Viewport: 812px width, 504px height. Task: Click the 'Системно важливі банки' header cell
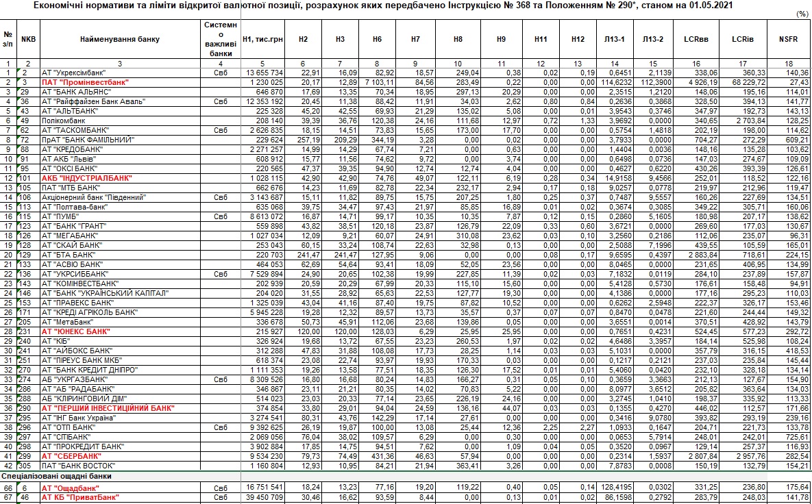[221, 39]
